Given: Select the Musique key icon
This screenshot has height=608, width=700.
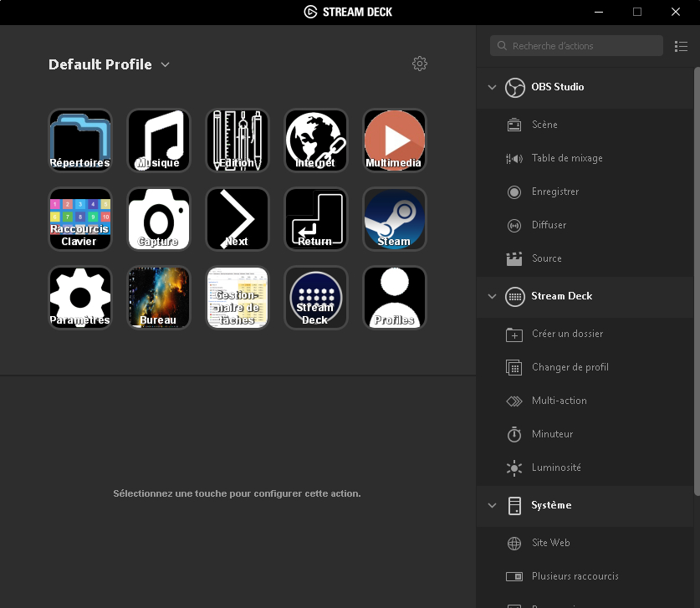Looking at the screenshot, I should (x=159, y=141).
